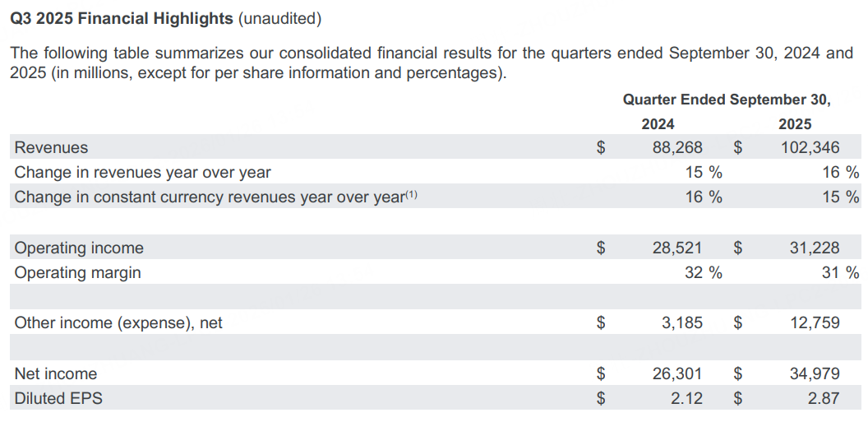Click the Diluted EPS row label
Screen dimensions: 868x422
(59, 399)
